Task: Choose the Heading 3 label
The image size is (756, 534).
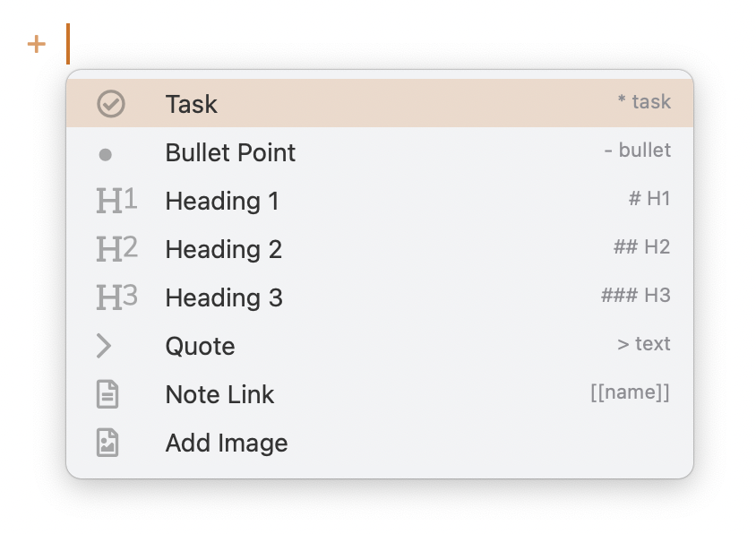Action: point(223,297)
